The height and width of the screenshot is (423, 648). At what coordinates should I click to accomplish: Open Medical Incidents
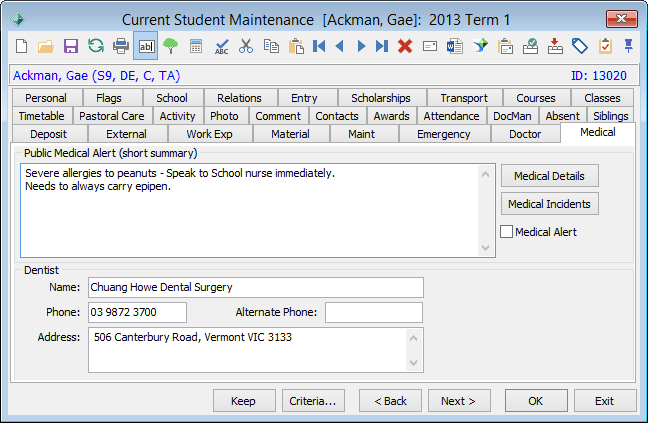[549, 204]
